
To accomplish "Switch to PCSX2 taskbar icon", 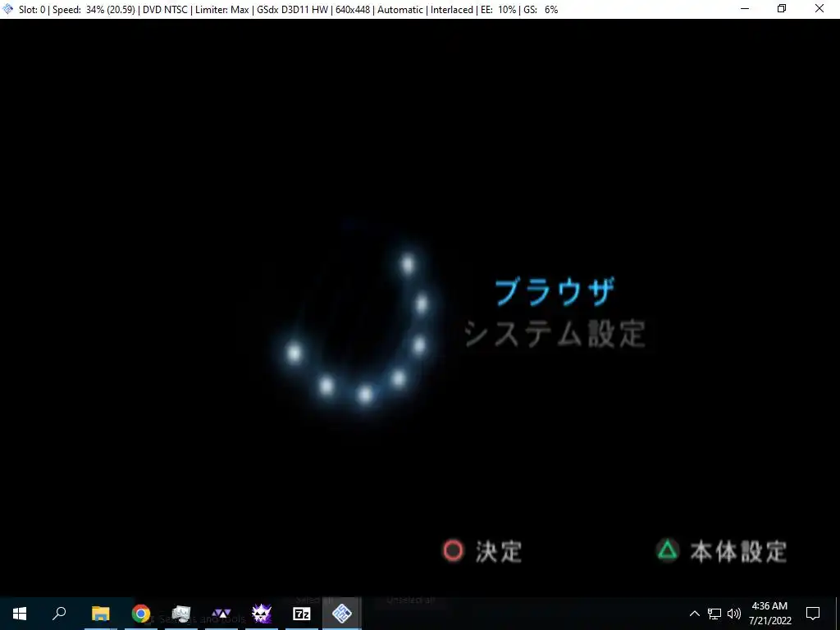I will pos(342,614).
